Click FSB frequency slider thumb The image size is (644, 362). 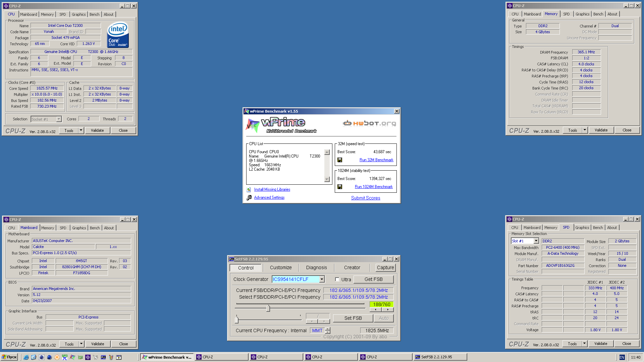(268, 308)
